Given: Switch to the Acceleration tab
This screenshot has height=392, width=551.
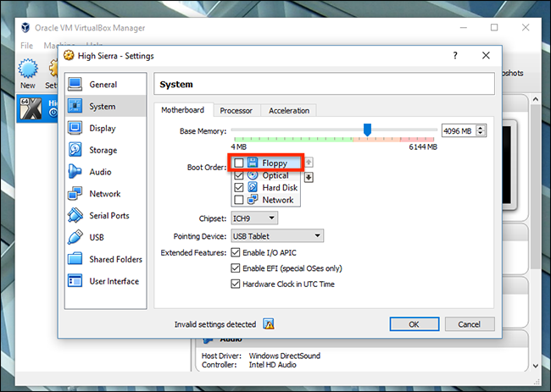Looking at the screenshot, I should (289, 111).
